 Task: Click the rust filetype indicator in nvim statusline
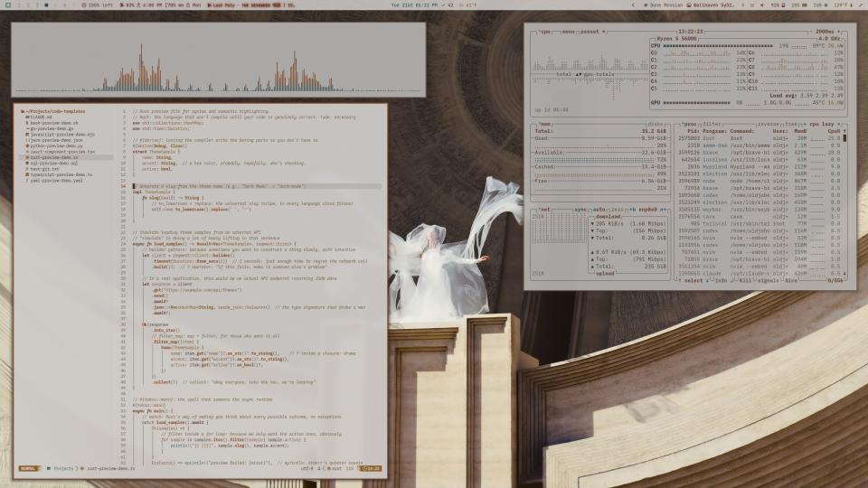point(335,469)
